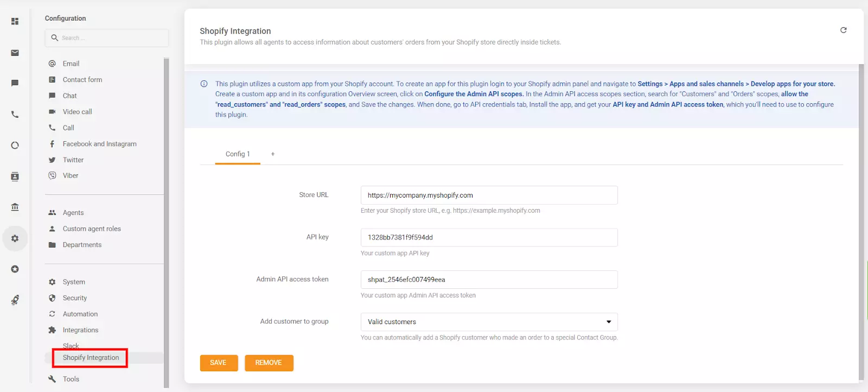Add a new config tab with plus

[273, 154]
